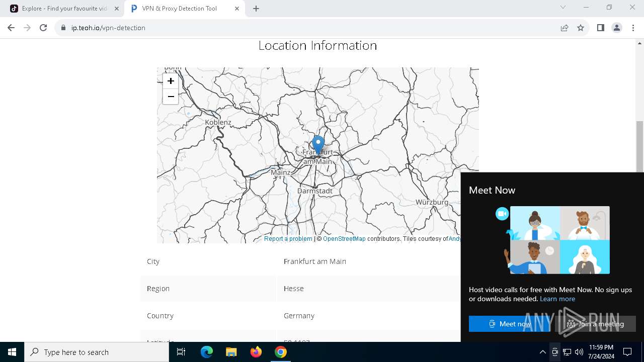The image size is (644, 362).
Task: Open the share this page icon
Action: click(565, 28)
